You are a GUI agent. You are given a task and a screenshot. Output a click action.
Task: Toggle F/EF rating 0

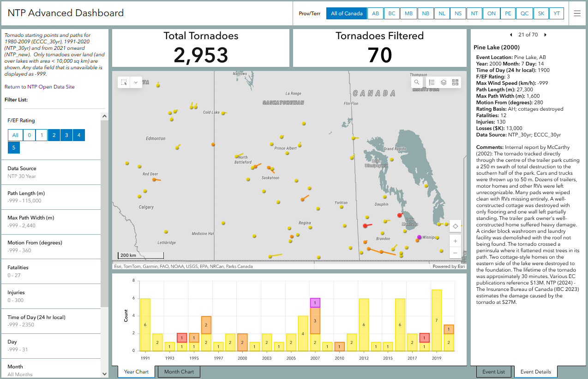point(29,135)
